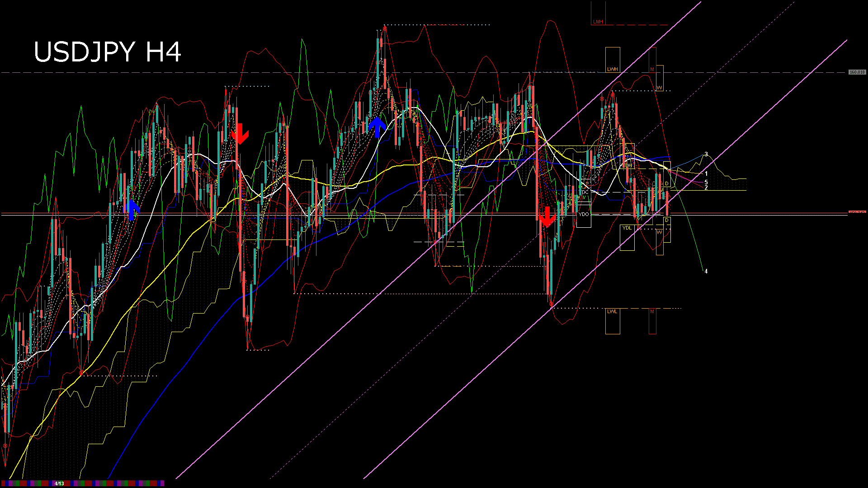Click the leftmost blue up arrow
Screen dimensions: 868x488
132,210
